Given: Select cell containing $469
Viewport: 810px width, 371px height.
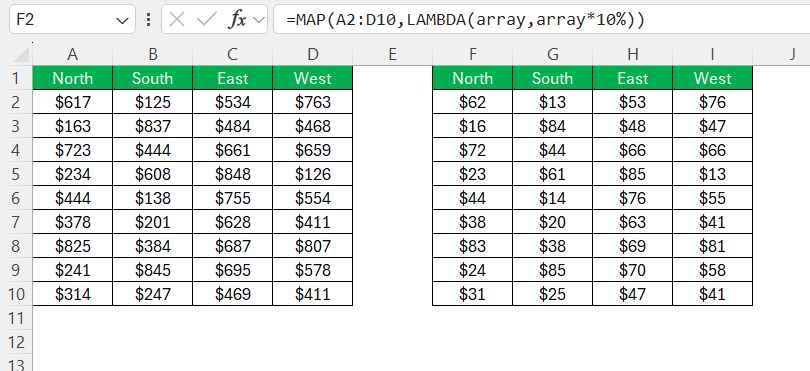Looking at the screenshot, I should (232, 294).
